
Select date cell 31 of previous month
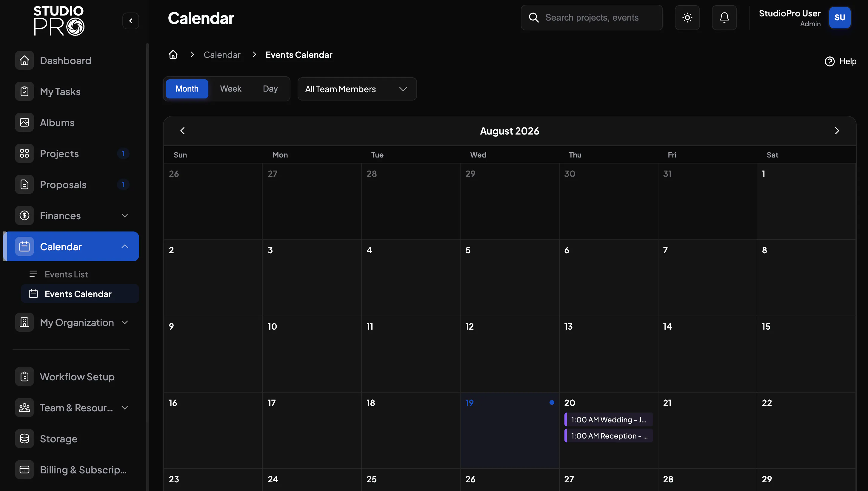[707, 201]
